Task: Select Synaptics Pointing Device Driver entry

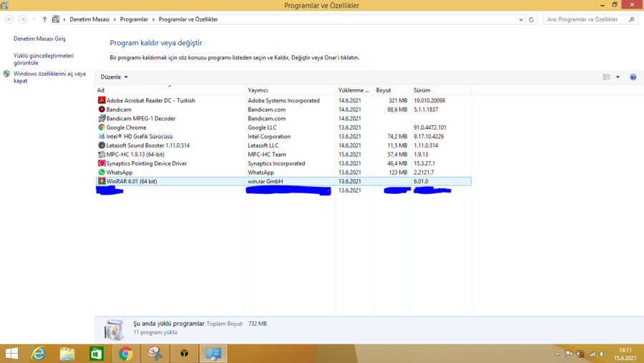Action: pyautogui.click(x=283, y=163)
